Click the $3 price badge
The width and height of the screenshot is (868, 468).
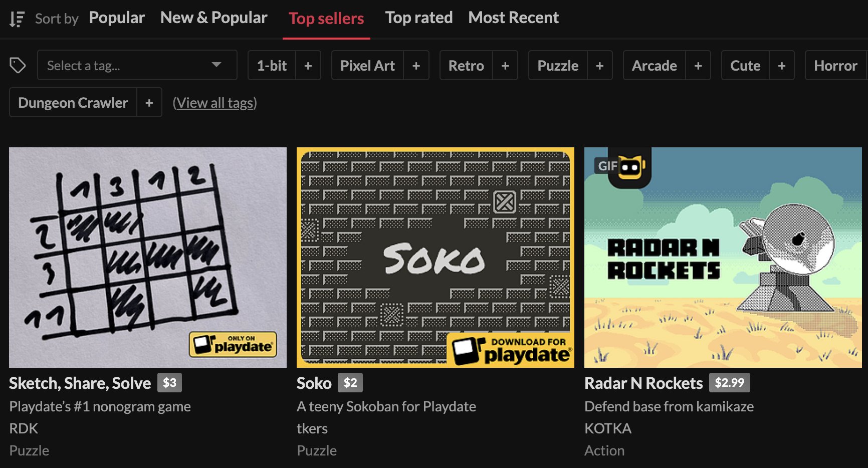pos(169,383)
